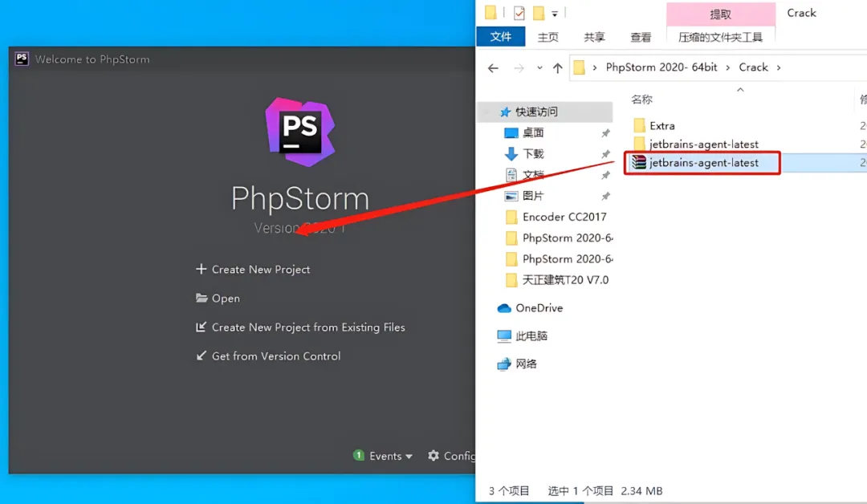The image size is (867, 504).
Task: Click the OneDrive cloud icon
Action: [503, 308]
